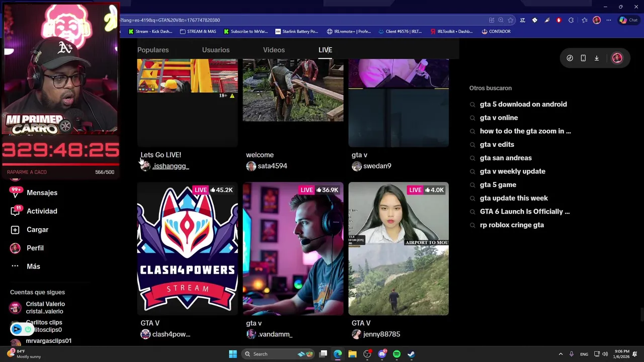The image size is (644, 362).
Task: Open the Copilot Chat button
Action: click(x=629, y=20)
